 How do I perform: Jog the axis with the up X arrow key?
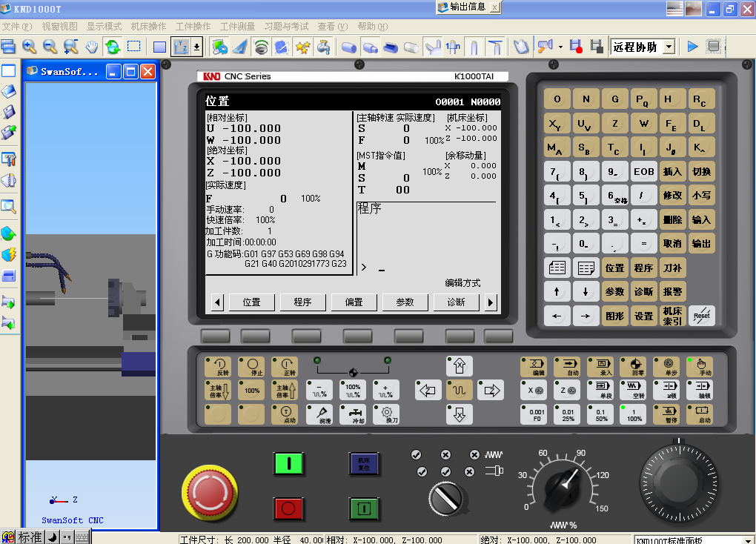coord(459,366)
